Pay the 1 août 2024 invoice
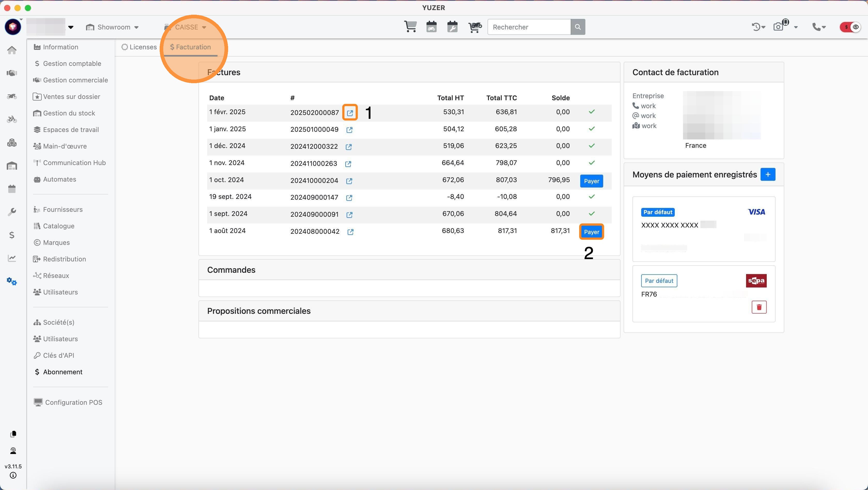Screen dimensions: 868x490 [591, 232]
